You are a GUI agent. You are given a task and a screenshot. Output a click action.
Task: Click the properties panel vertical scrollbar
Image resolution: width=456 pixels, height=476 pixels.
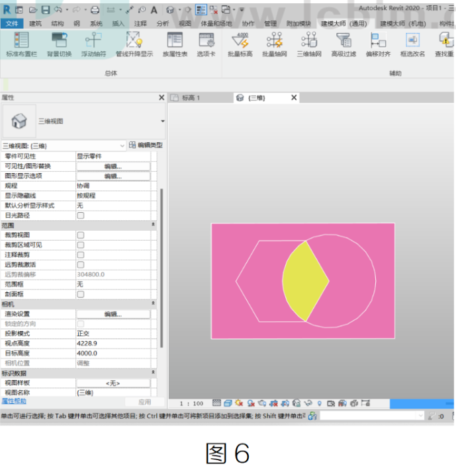161,268
